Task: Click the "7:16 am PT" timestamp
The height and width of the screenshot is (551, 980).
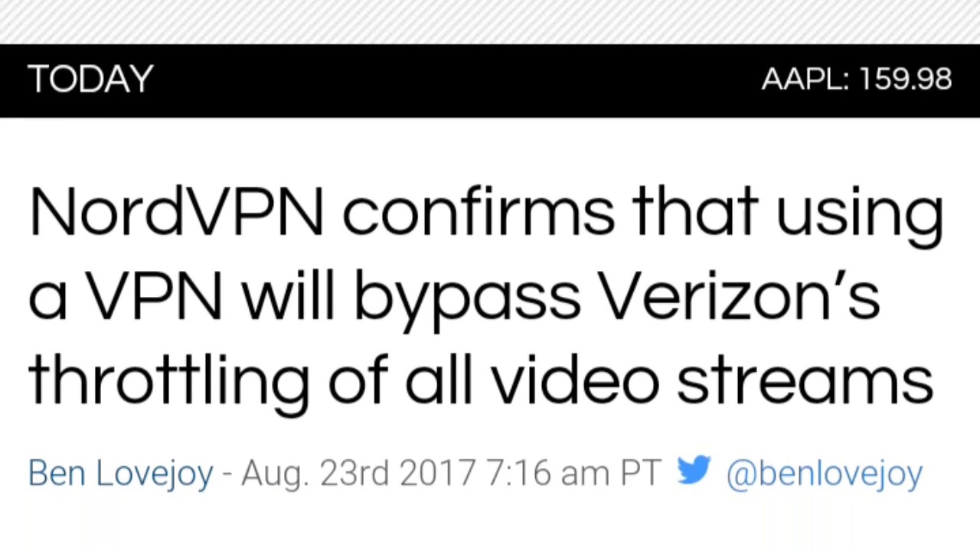Action: pyautogui.click(x=573, y=473)
